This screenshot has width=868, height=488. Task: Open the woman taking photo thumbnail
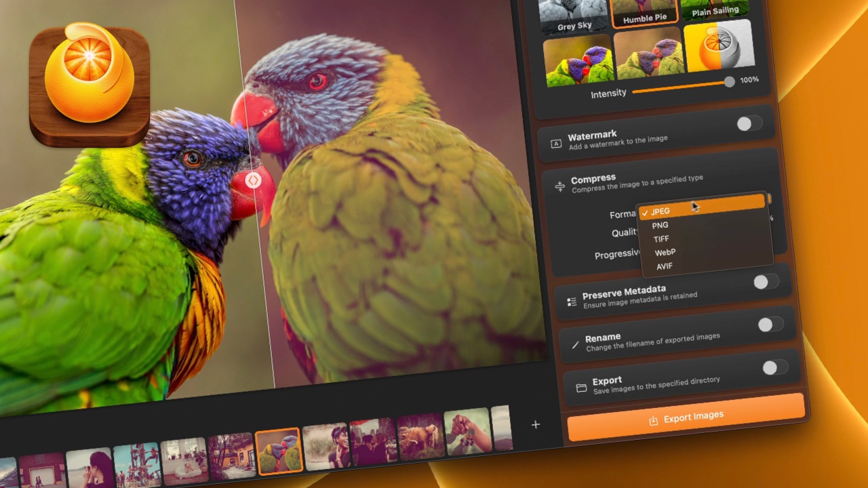89,466
